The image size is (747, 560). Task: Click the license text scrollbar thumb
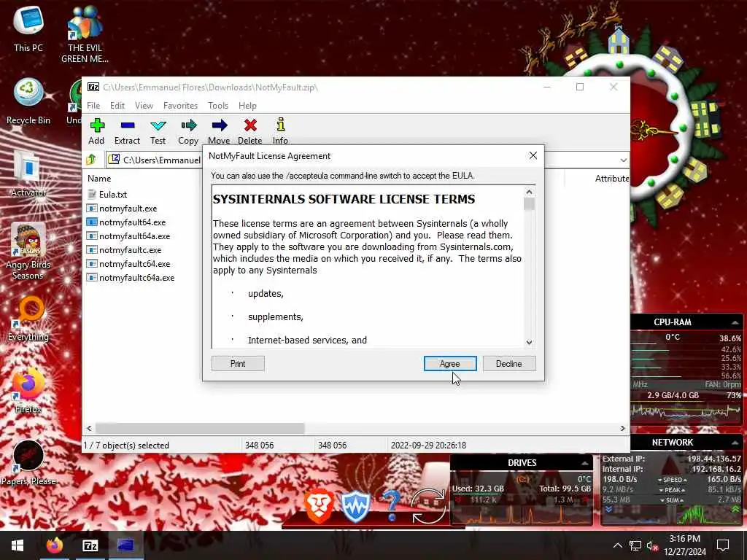[x=529, y=204]
